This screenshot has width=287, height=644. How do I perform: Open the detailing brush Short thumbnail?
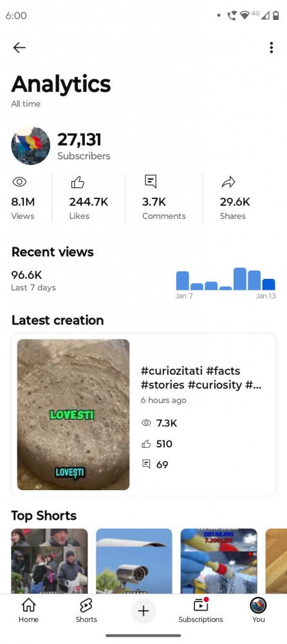pyautogui.click(x=219, y=561)
